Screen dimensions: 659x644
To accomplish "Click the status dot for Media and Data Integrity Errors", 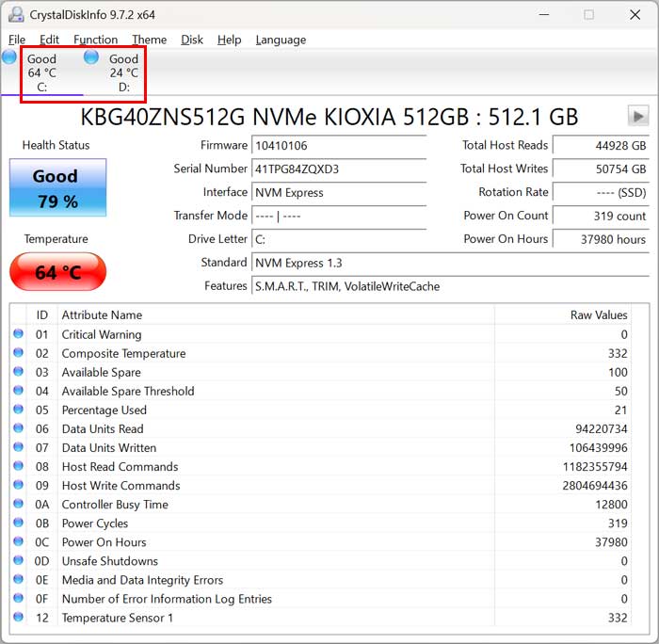I will [18, 579].
